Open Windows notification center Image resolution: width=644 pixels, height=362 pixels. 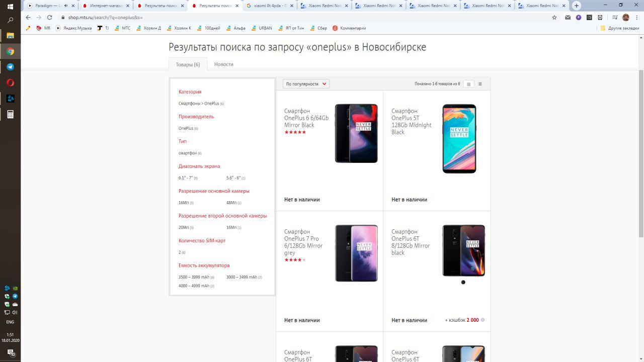[10, 354]
